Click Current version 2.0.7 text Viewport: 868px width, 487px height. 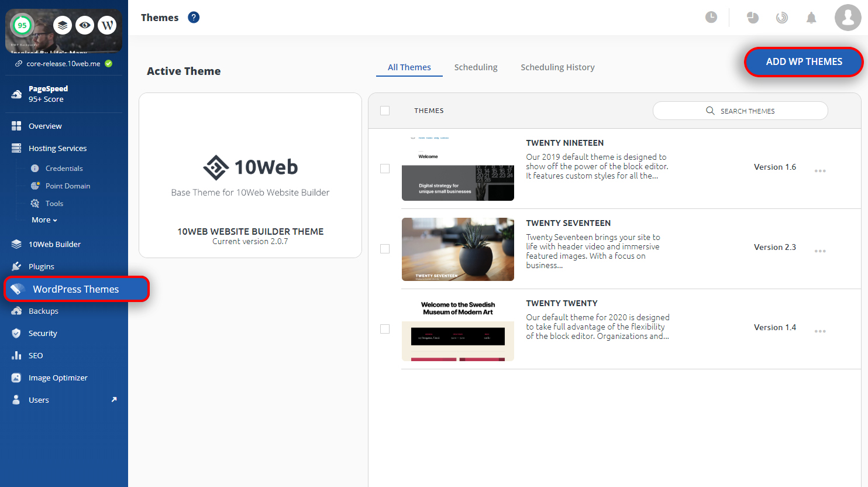[250, 241]
